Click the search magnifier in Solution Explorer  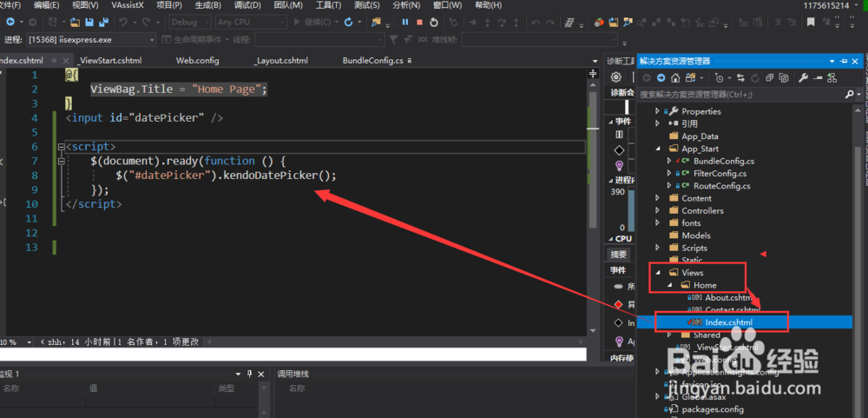click(x=850, y=94)
